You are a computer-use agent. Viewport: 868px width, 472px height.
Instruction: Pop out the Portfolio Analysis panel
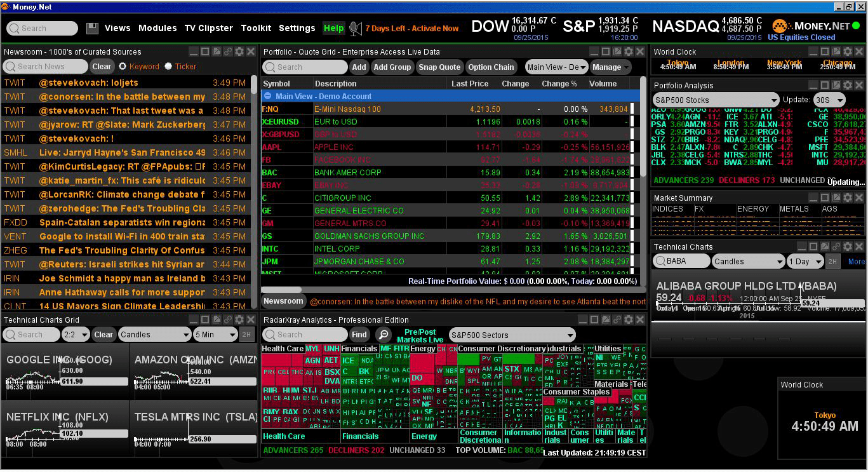coord(836,85)
